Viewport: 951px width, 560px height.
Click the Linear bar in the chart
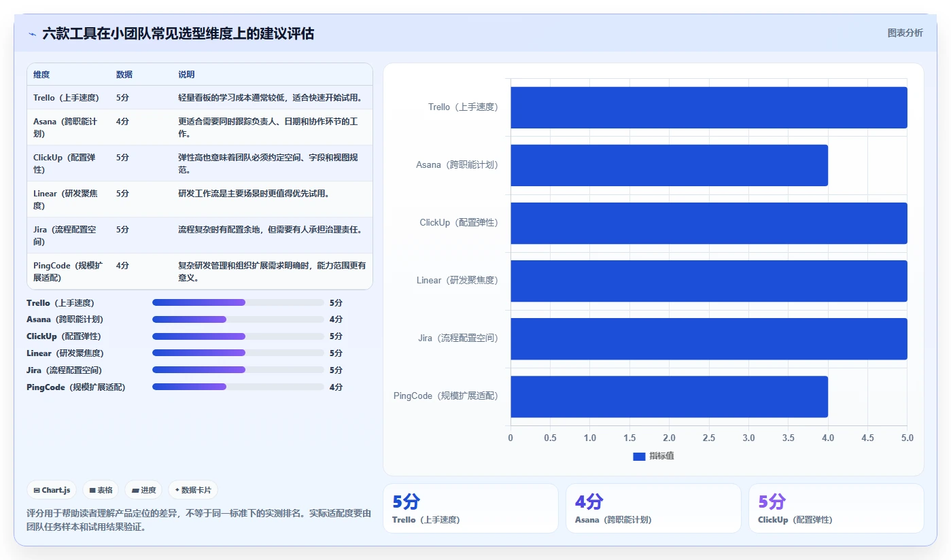click(709, 281)
